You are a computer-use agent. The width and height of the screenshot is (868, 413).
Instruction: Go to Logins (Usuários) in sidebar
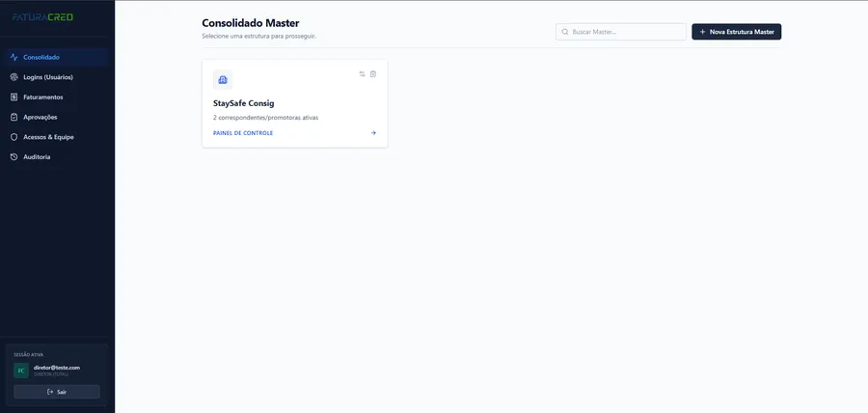57,77
